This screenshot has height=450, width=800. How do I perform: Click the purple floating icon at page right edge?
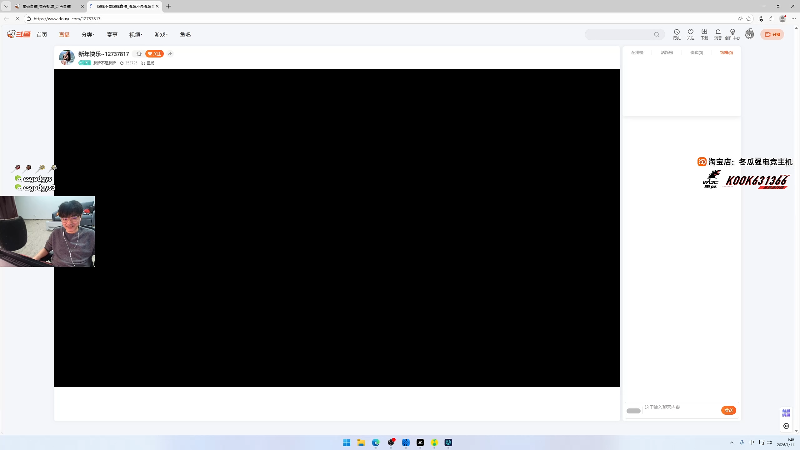click(786, 413)
